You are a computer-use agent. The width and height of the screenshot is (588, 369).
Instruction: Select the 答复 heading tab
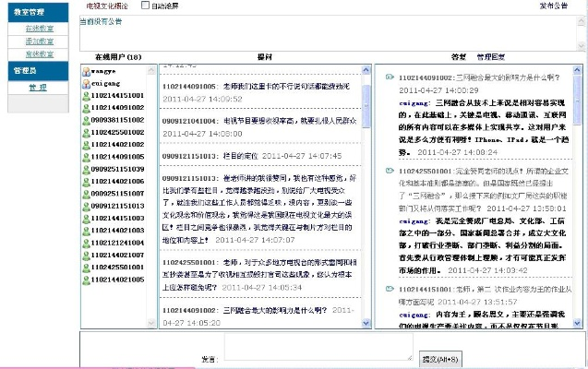pos(458,57)
